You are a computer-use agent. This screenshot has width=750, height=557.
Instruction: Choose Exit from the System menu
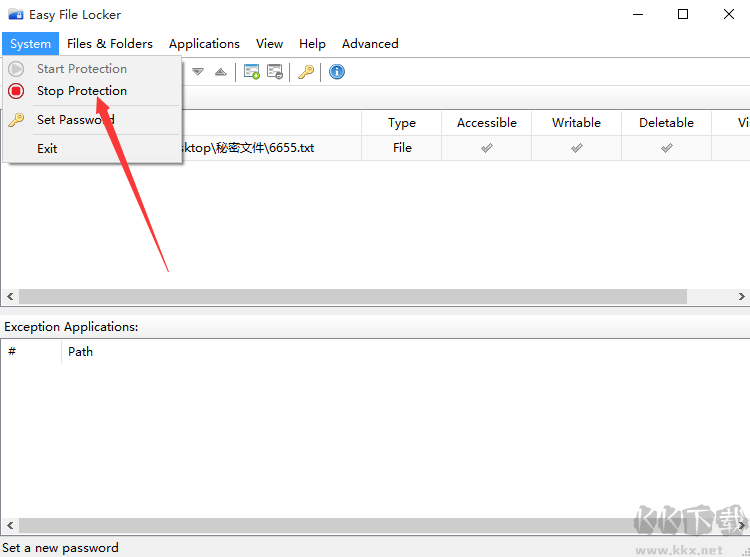pyautogui.click(x=93, y=149)
